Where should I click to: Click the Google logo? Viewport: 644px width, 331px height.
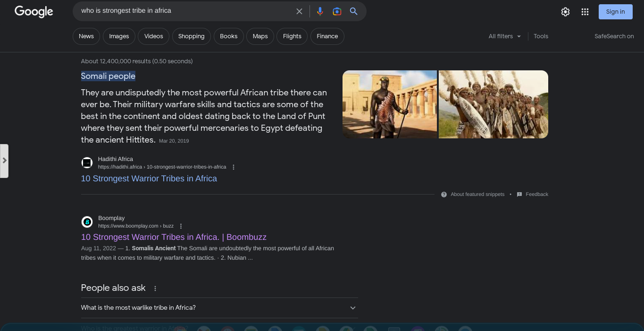click(x=34, y=11)
